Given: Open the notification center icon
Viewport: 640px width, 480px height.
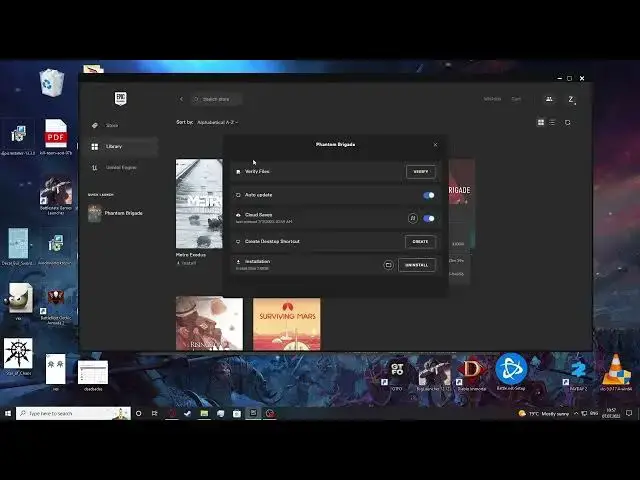Looking at the screenshot, I should [x=629, y=413].
